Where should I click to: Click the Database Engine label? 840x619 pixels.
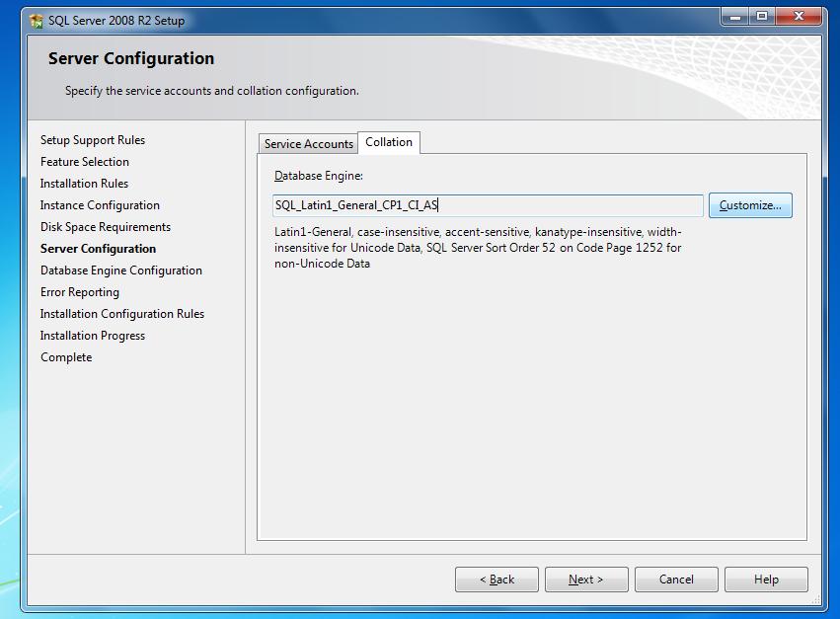318,176
